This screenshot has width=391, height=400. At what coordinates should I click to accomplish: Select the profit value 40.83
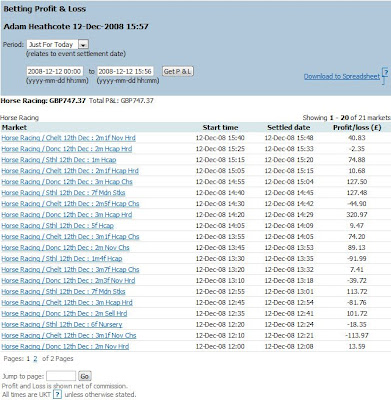357,138
